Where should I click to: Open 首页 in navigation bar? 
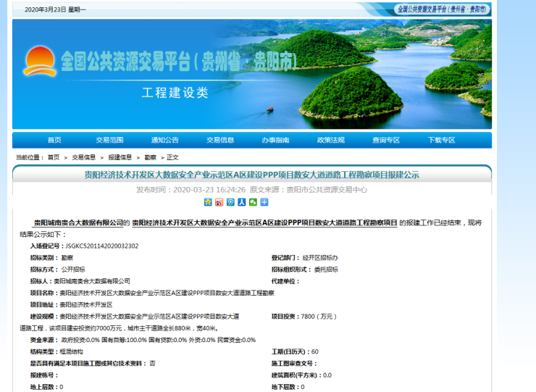[x=54, y=140]
